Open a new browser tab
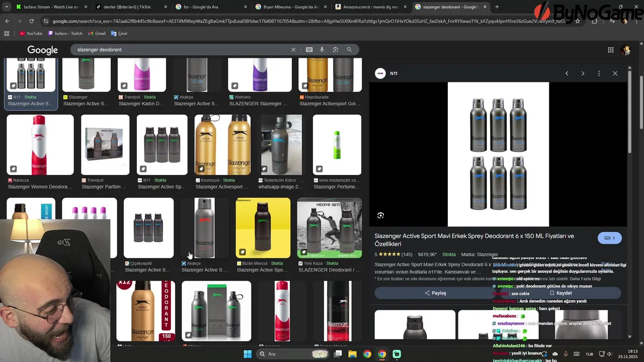 (497, 7)
